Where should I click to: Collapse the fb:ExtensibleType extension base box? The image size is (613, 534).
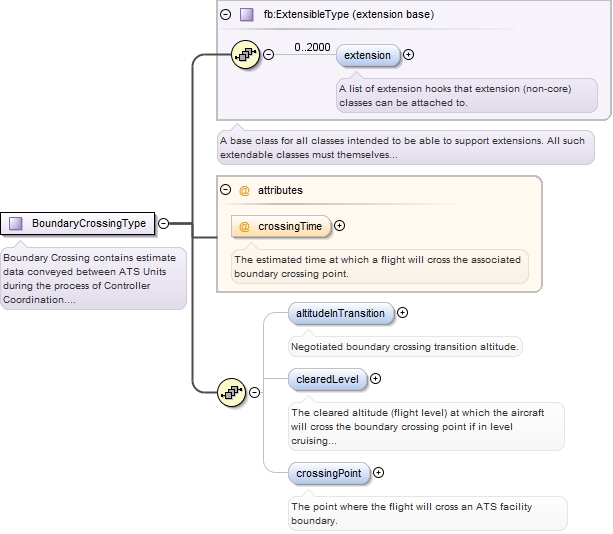coord(226,15)
